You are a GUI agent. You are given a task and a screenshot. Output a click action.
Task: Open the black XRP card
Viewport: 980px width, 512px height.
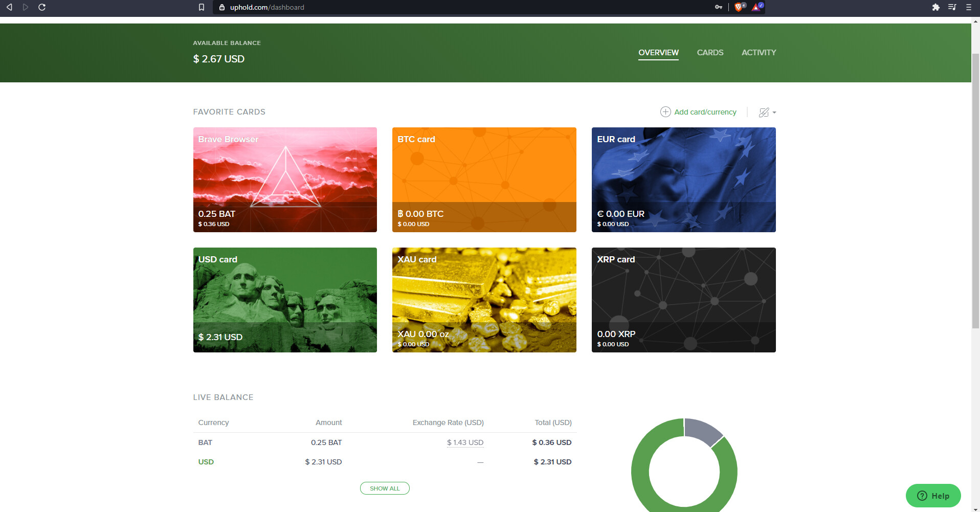coord(684,300)
